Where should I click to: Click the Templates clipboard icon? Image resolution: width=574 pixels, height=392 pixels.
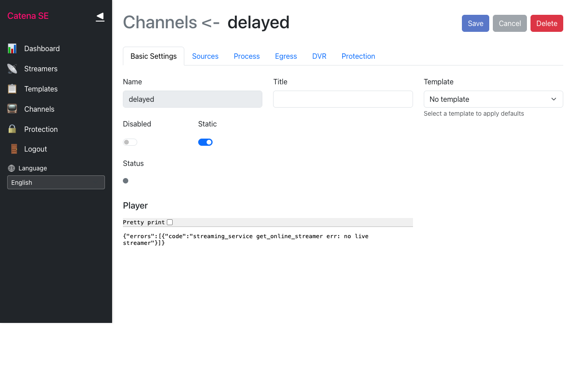(x=12, y=89)
